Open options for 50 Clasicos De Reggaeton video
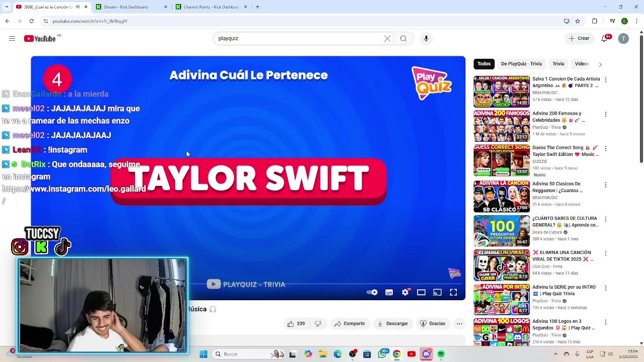 pos(606,185)
